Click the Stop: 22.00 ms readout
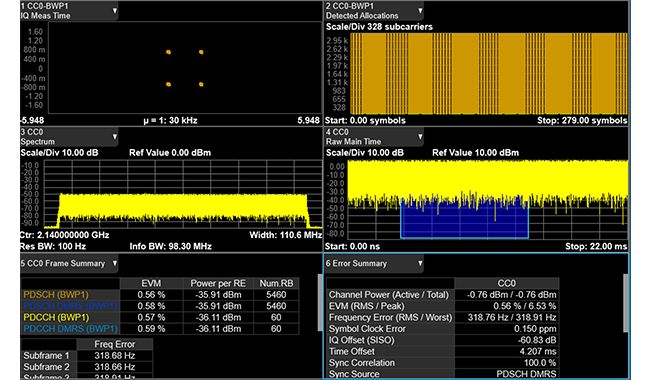The height and width of the screenshot is (380, 650). point(596,247)
